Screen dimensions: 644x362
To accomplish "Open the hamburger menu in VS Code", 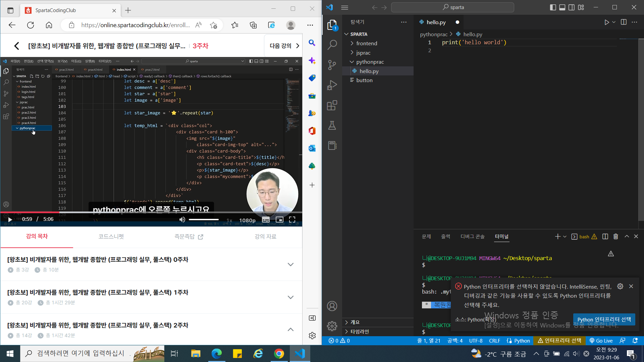I will [345, 7].
